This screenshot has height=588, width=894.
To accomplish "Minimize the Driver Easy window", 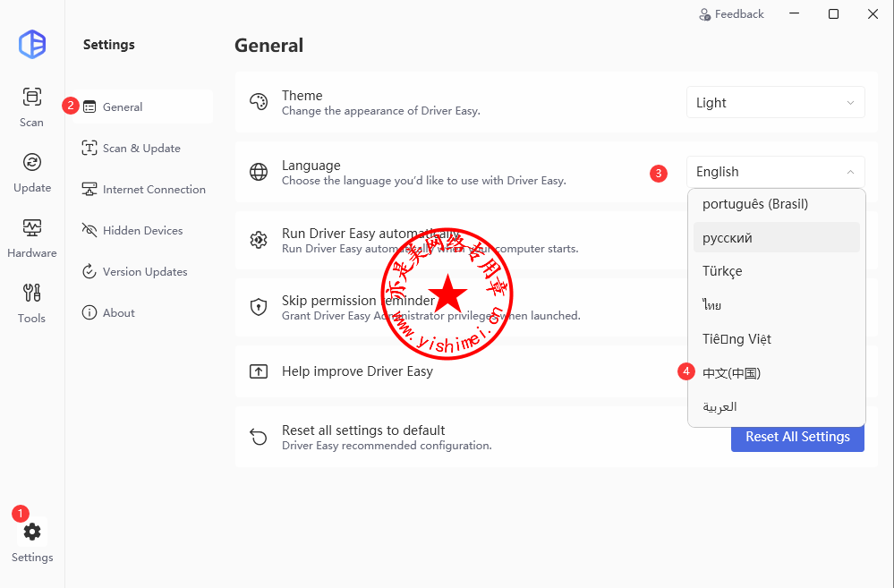I will tap(795, 13).
